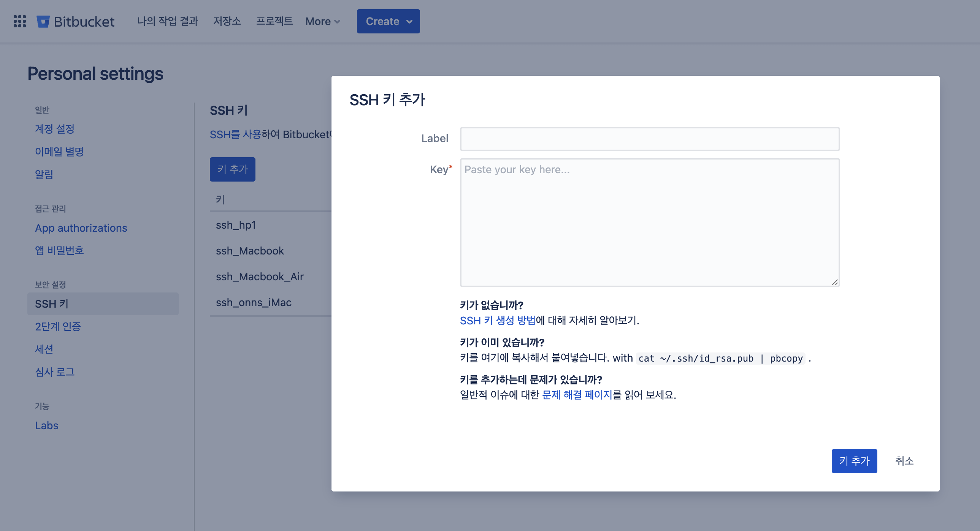The height and width of the screenshot is (531, 980).
Task: Select App authorizations in the sidebar
Action: (81, 228)
